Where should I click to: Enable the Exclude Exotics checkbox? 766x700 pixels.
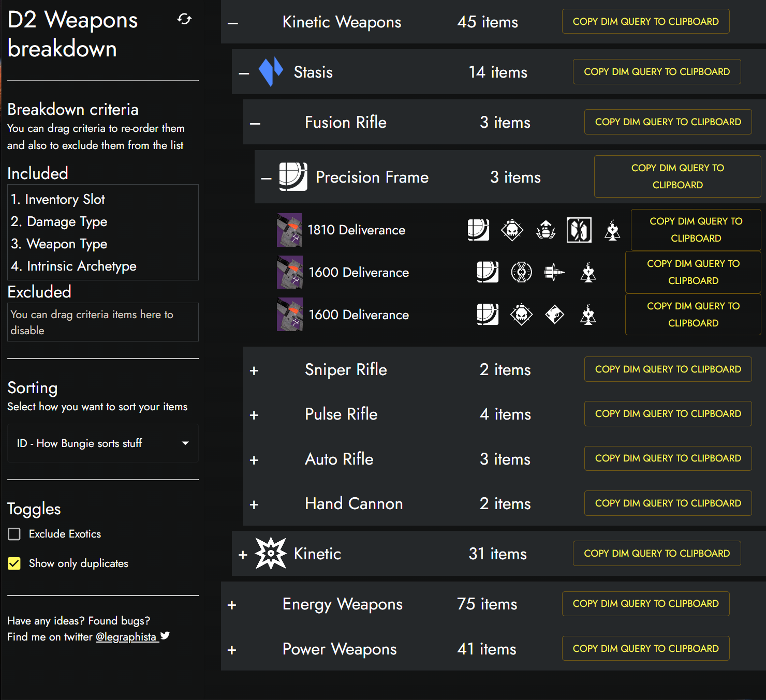[x=14, y=534]
